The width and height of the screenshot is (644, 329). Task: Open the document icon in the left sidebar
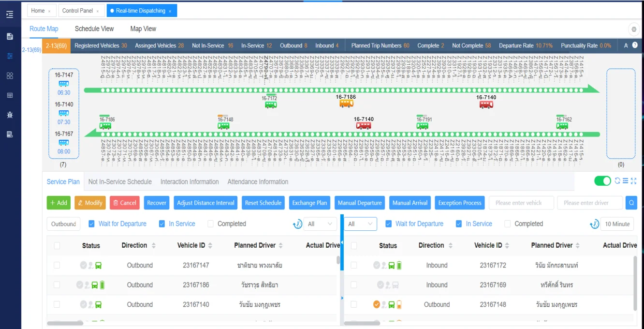pos(10,36)
